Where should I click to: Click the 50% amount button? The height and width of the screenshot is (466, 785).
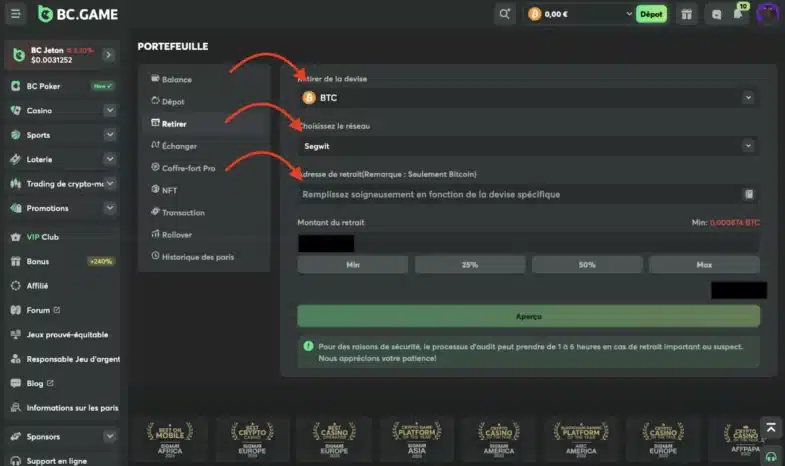coord(587,264)
